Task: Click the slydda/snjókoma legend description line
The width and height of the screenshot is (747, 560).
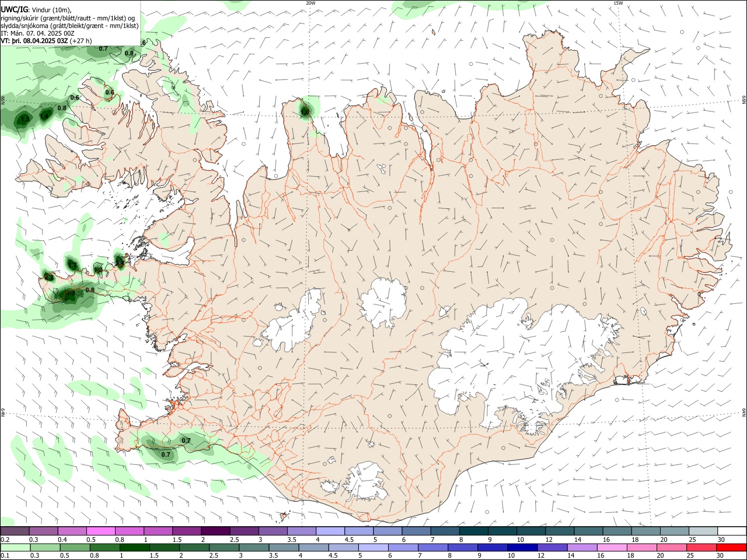Action: pyautogui.click(x=69, y=26)
